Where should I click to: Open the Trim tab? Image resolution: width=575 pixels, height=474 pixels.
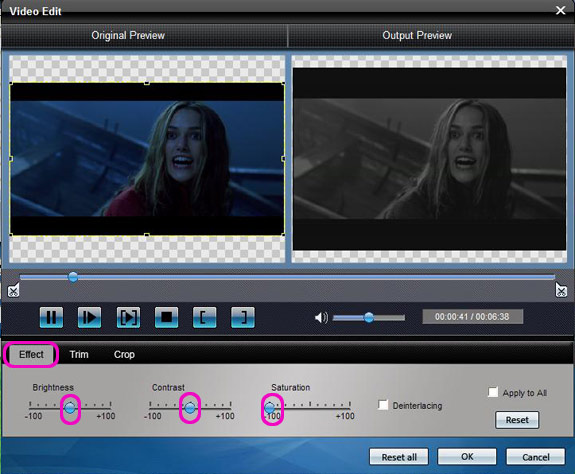(x=79, y=354)
